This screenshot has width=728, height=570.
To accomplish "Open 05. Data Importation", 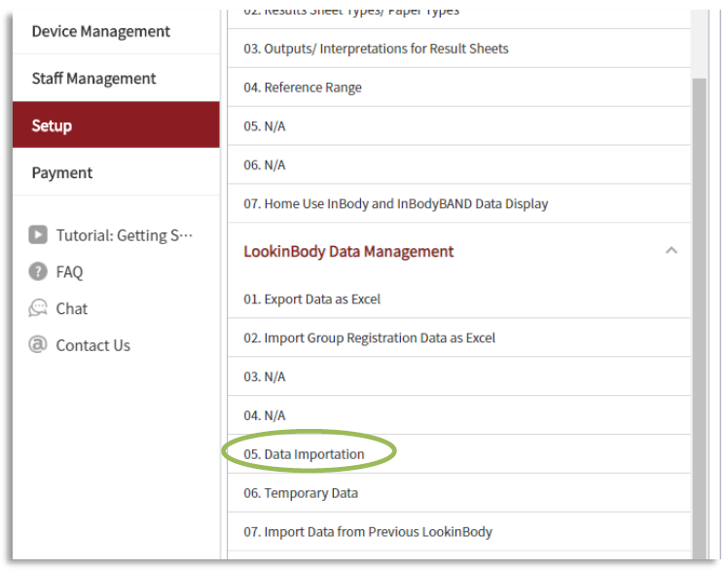I will tap(458, 454).
